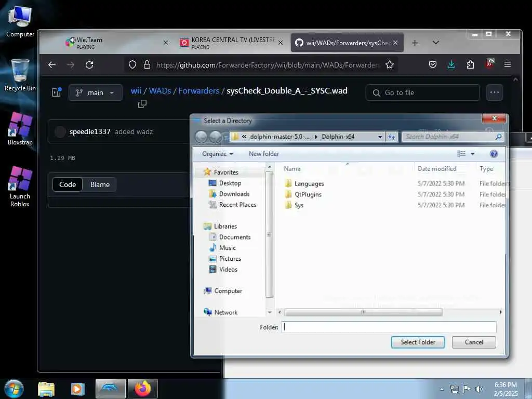Bookmark this page with the star icon
This screenshot has height=399, width=532.
click(x=390, y=65)
